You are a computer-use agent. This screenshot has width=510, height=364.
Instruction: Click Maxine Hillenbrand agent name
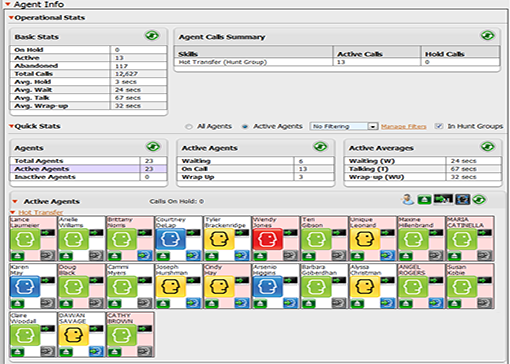point(416,222)
